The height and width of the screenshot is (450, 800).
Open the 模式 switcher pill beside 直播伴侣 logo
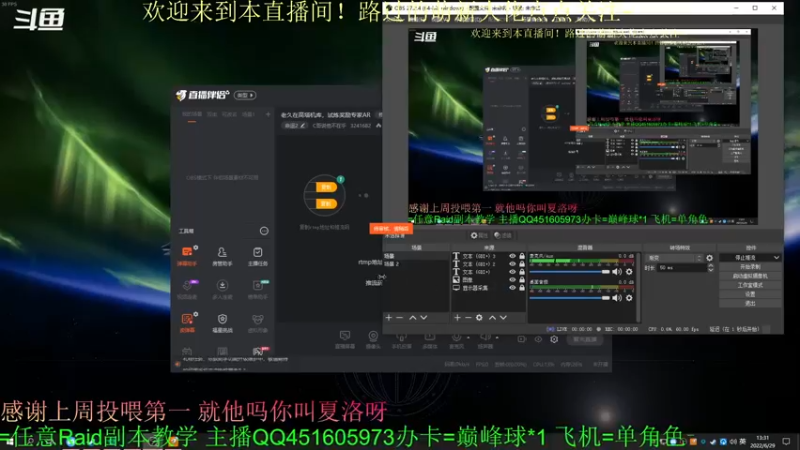pyautogui.click(x=245, y=95)
